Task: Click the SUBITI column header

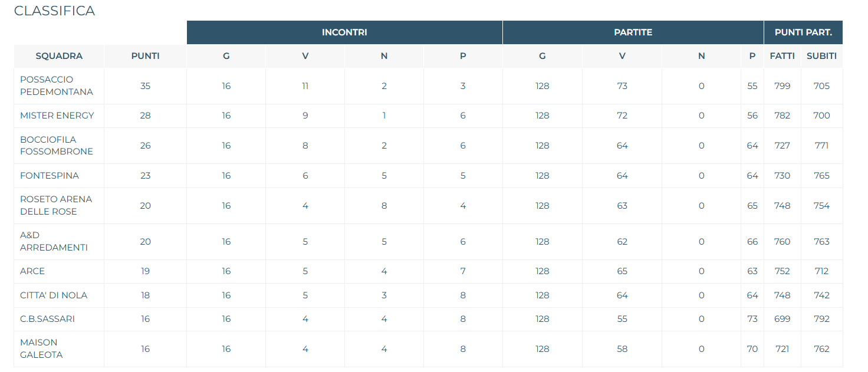Action: pos(821,56)
